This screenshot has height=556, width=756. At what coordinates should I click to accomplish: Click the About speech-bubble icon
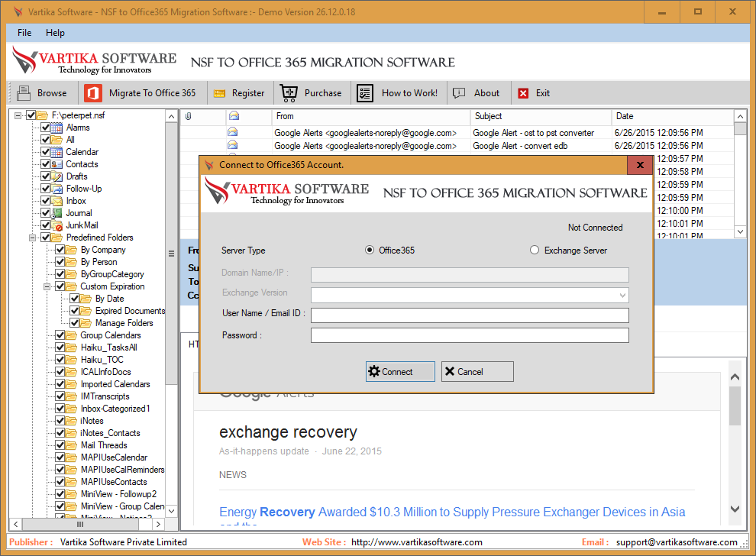459,93
